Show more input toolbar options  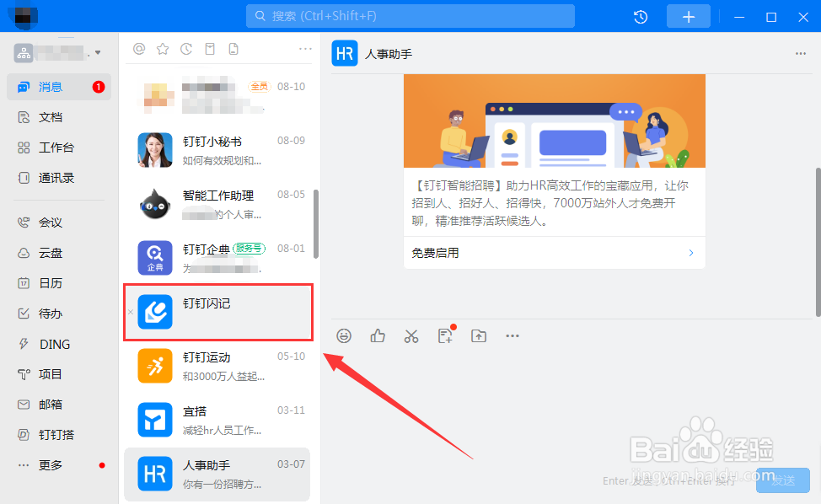(x=512, y=336)
